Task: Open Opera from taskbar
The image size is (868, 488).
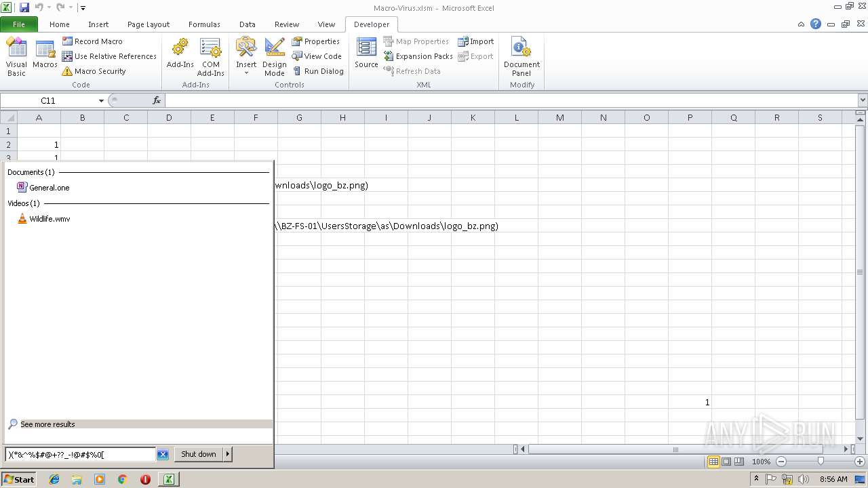Action: pyautogui.click(x=145, y=479)
